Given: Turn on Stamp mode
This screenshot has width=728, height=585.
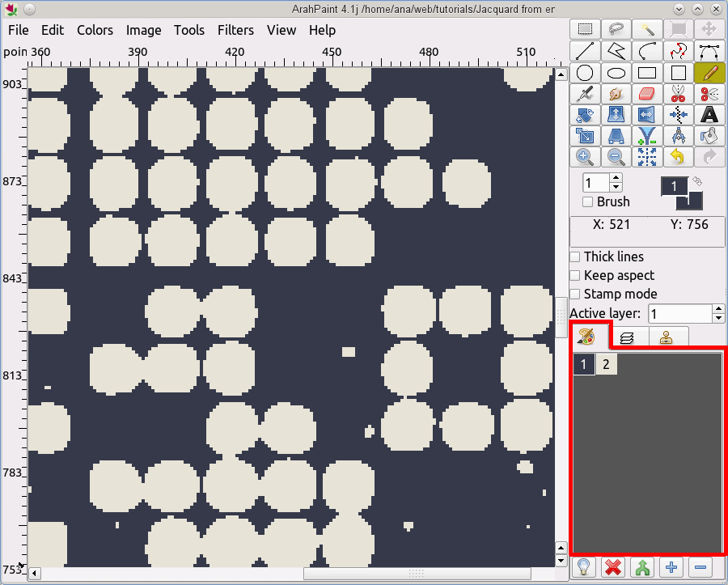Looking at the screenshot, I should coord(575,294).
